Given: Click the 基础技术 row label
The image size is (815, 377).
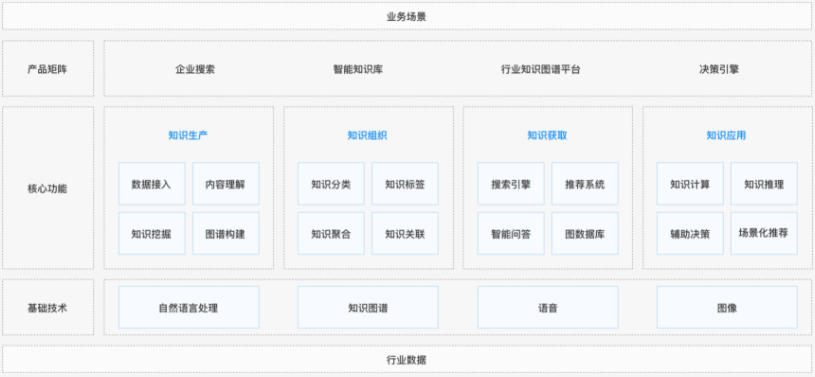Looking at the screenshot, I should click(x=48, y=307).
